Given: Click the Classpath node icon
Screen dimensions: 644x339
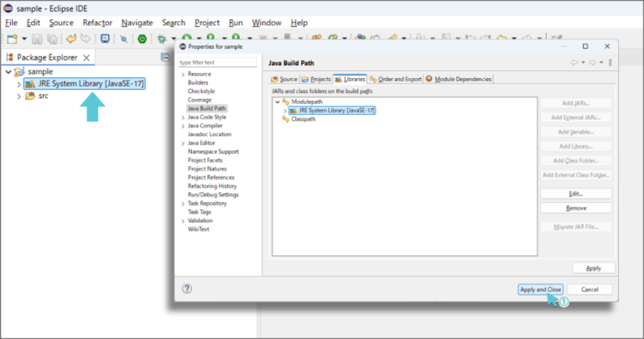Looking at the screenshot, I should pyautogui.click(x=286, y=119).
